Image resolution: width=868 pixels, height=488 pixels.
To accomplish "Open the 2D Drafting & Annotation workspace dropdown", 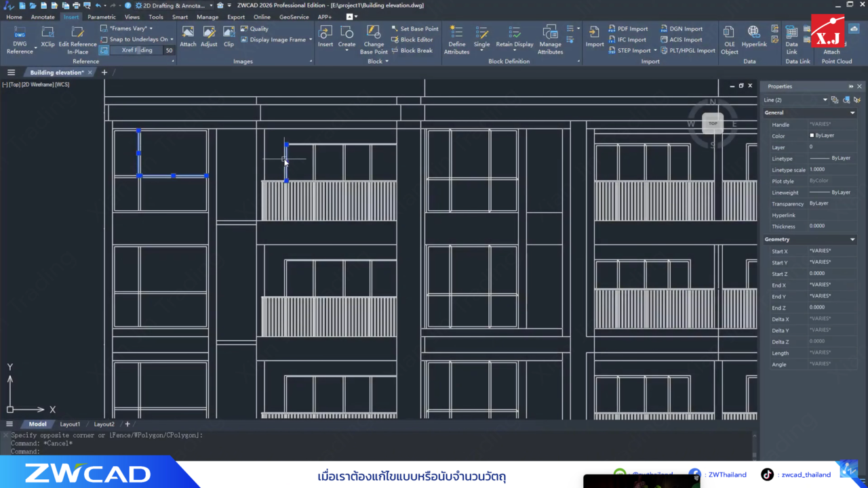I will click(211, 5).
